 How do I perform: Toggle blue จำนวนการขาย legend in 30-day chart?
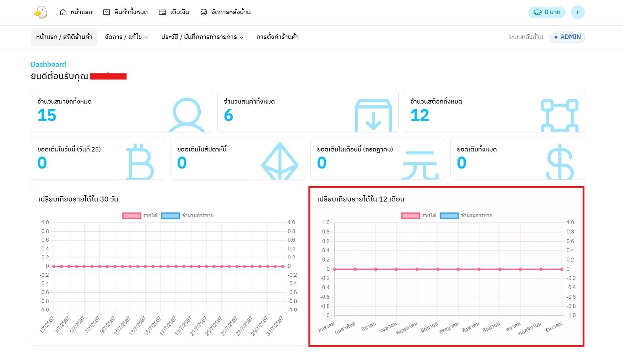[187, 215]
